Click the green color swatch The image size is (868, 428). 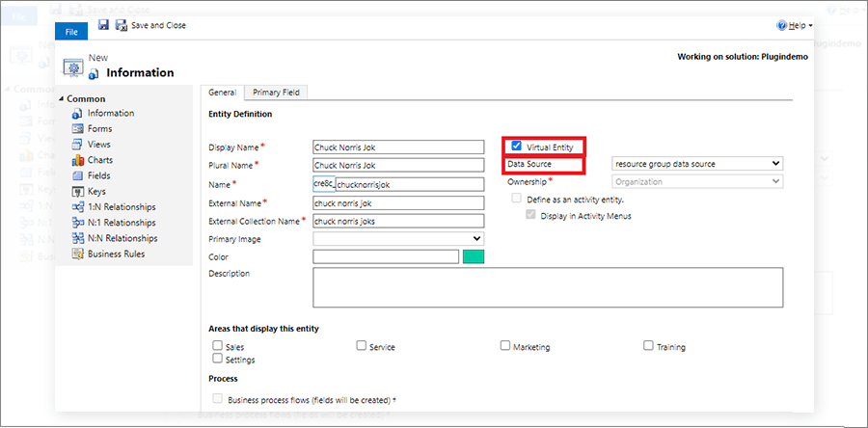pos(474,256)
